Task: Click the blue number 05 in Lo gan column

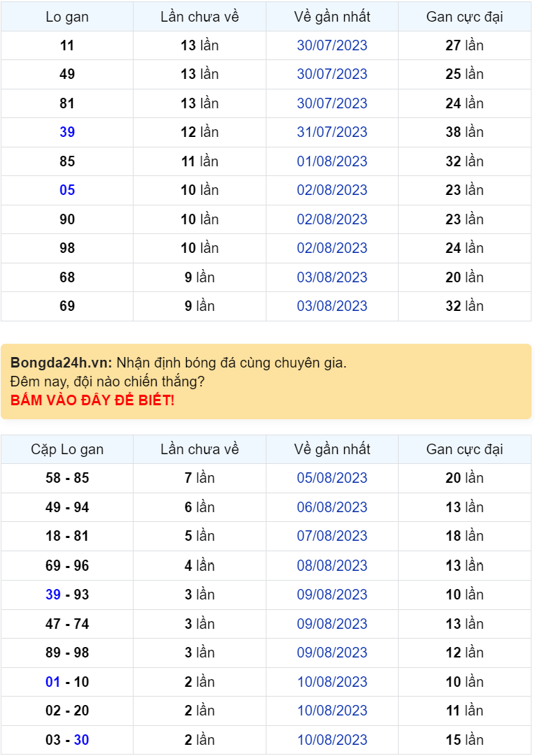Action: click(66, 190)
